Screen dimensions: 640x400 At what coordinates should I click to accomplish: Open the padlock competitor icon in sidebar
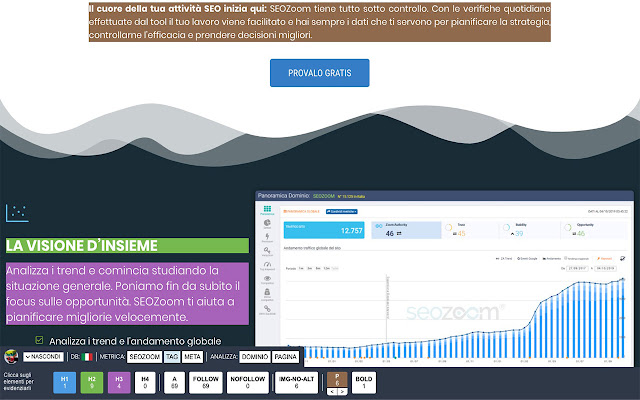point(267,293)
